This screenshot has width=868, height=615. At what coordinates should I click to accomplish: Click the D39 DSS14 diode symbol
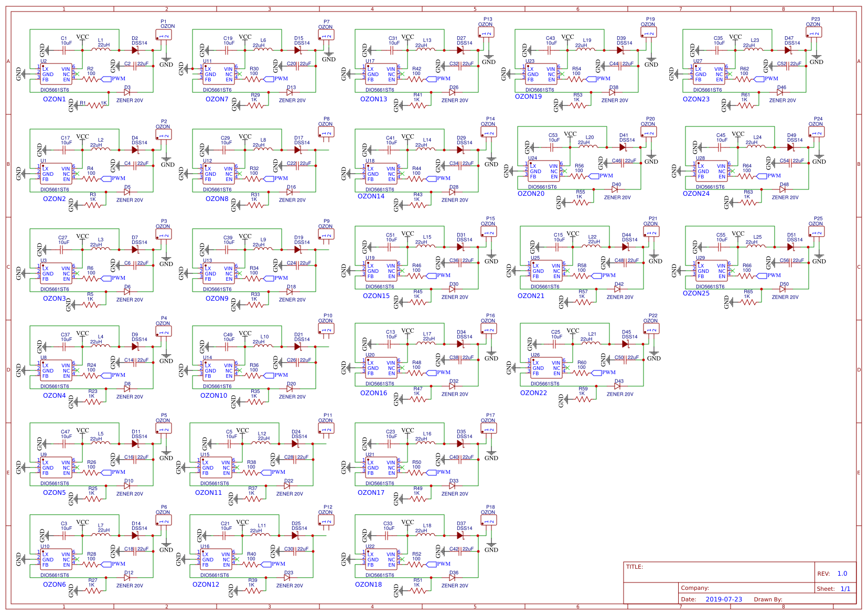620,50
